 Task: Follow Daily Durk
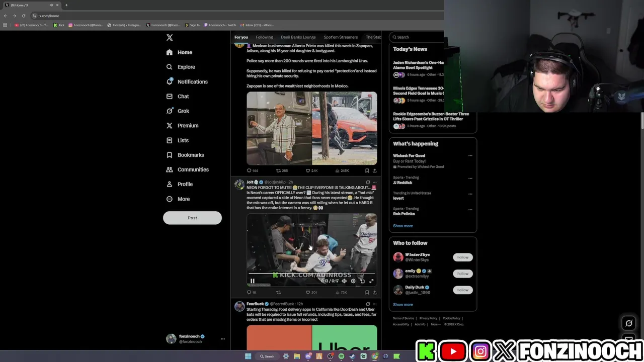click(462, 290)
